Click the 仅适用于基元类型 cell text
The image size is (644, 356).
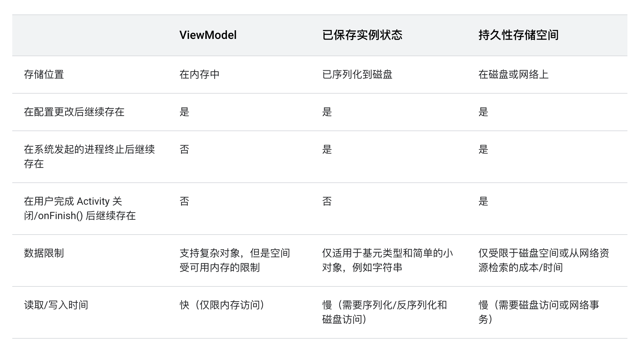[x=387, y=260]
